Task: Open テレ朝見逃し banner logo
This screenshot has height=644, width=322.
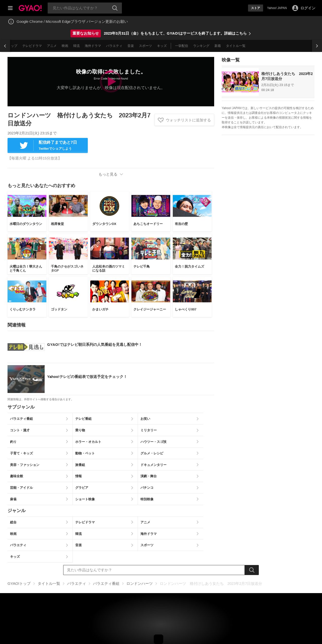Action: pos(26,347)
